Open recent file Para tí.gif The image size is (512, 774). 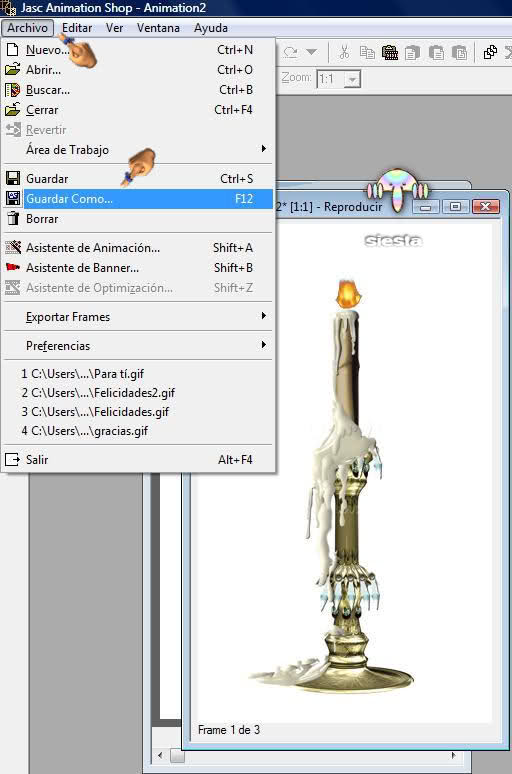138,374
